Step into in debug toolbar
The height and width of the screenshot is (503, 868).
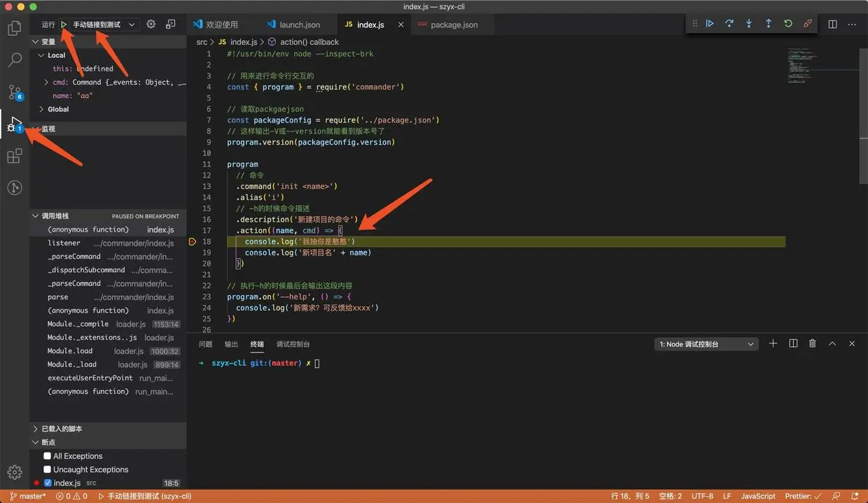click(749, 24)
